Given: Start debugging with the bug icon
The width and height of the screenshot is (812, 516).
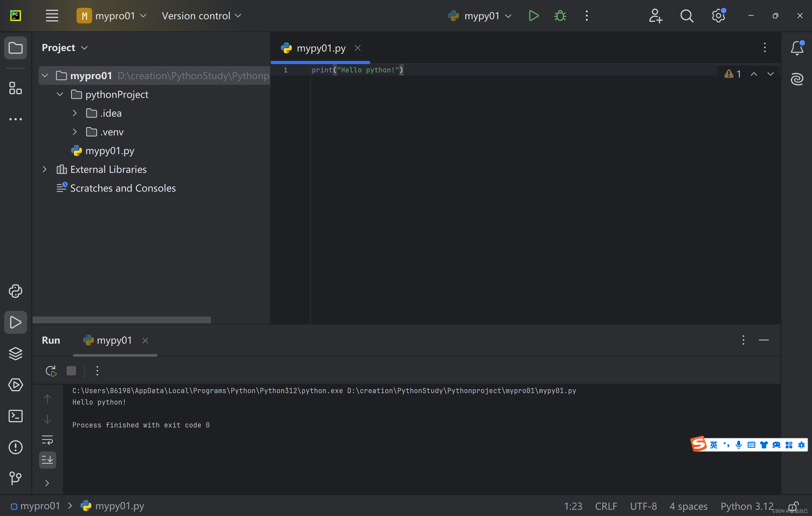Looking at the screenshot, I should coord(560,16).
